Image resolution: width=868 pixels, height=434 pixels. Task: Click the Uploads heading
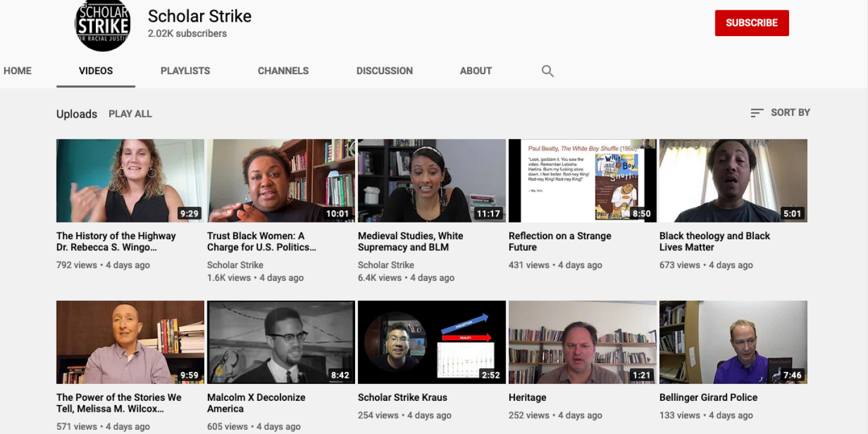[x=77, y=114]
